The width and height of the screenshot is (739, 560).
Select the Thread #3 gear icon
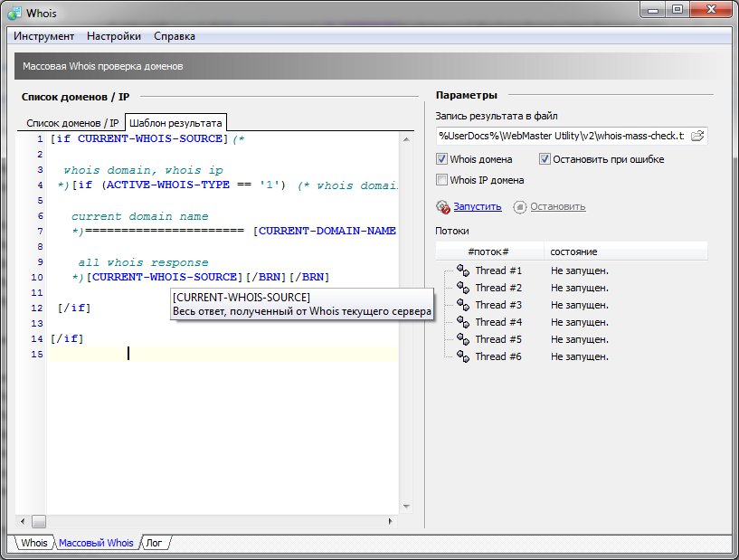pos(462,305)
